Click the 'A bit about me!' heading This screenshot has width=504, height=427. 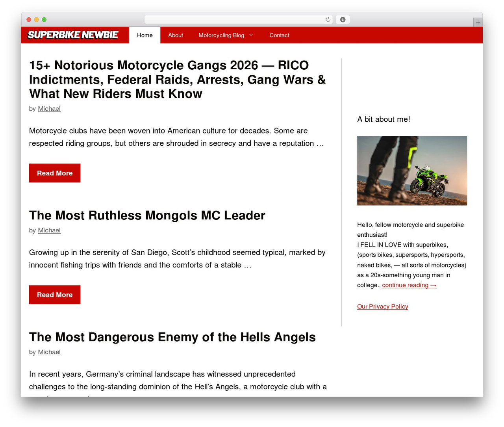[384, 119]
